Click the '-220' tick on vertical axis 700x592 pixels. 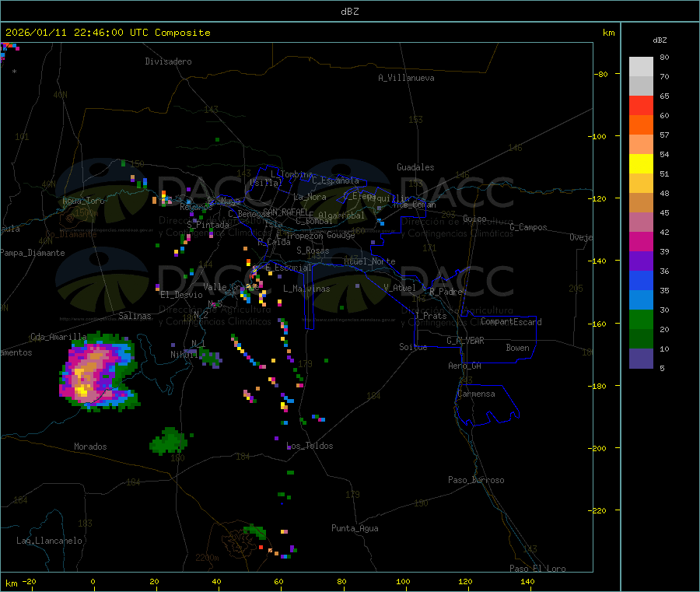(599, 511)
